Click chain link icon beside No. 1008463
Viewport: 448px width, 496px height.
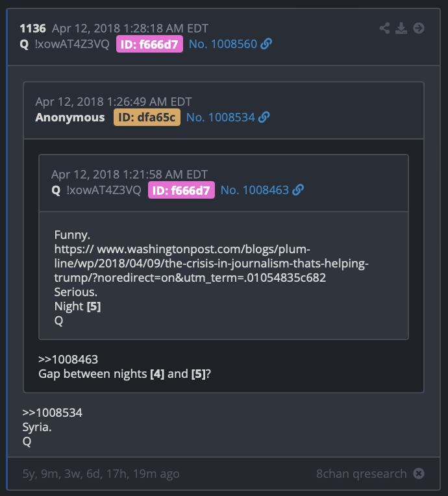click(298, 190)
